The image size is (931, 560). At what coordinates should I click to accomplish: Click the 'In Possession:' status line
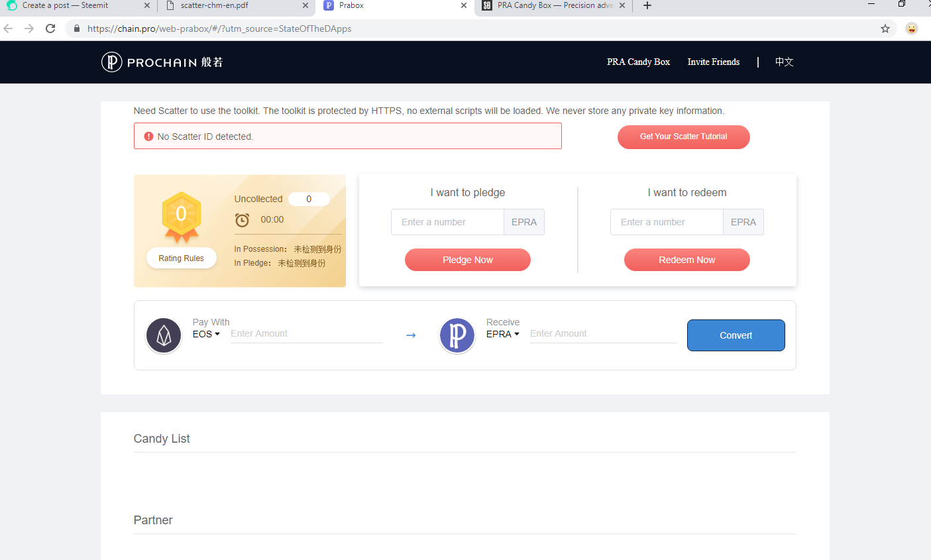(x=288, y=249)
